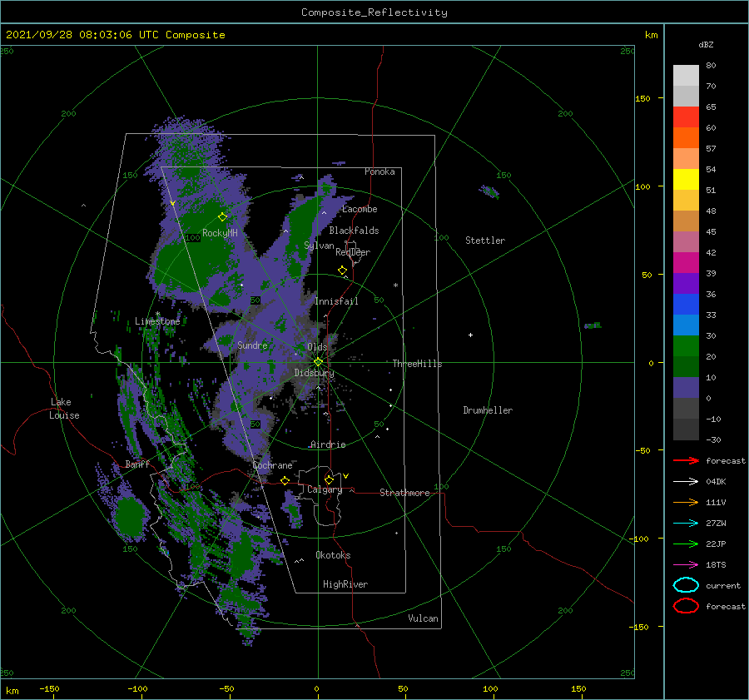Click the Banff label

click(137, 464)
